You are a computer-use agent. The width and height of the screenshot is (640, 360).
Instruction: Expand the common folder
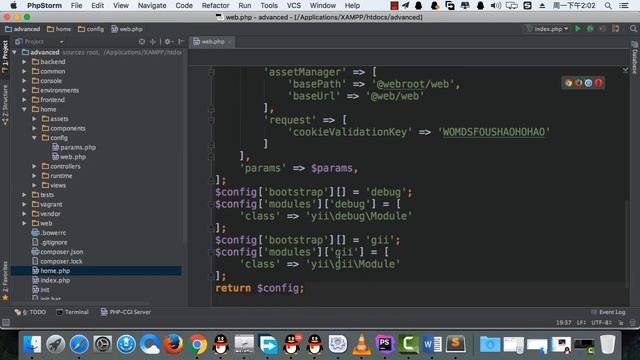tap(24, 71)
